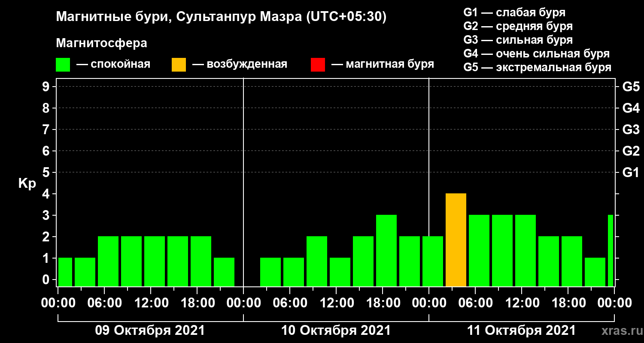Click the '06:00' tick label for 10 October
This screenshot has height=343, width=644.
click(x=290, y=303)
